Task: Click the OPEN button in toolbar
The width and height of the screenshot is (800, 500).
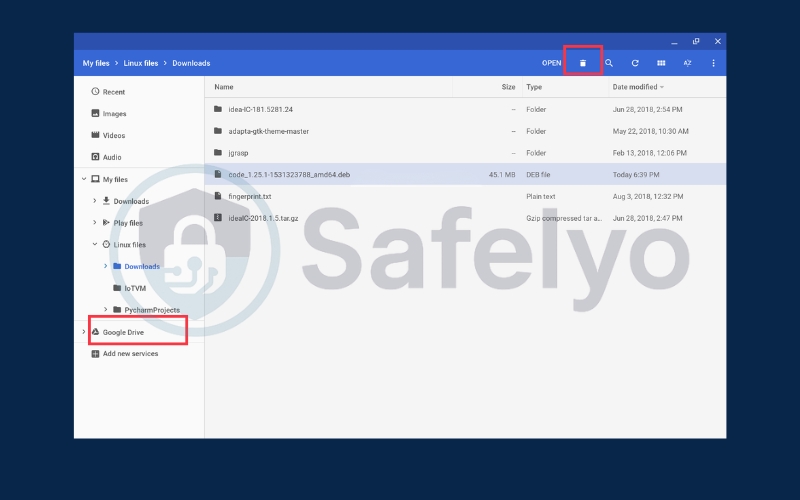Action: (552, 63)
